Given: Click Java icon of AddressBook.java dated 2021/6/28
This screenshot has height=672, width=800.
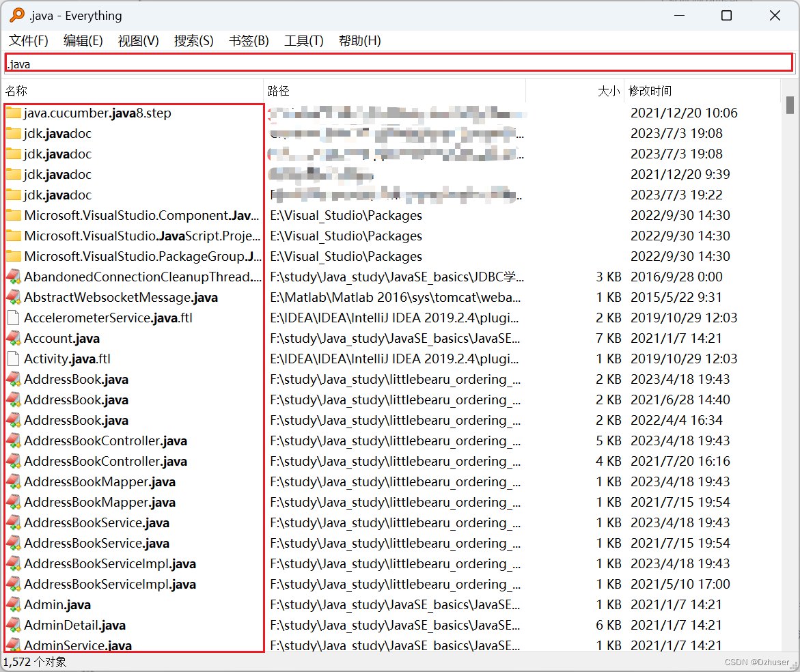Looking at the screenshot, I should point(14,400).
